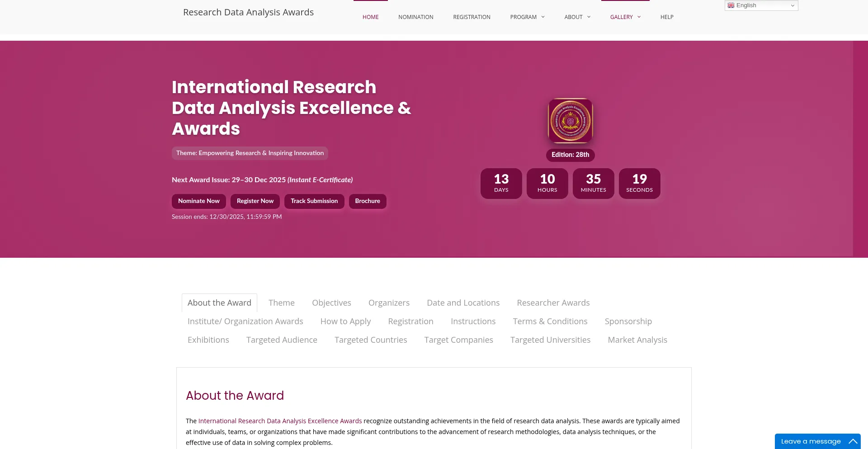The image size is (868, 449).
Task: Click the Nominate Now button
Action: [198, 201]
